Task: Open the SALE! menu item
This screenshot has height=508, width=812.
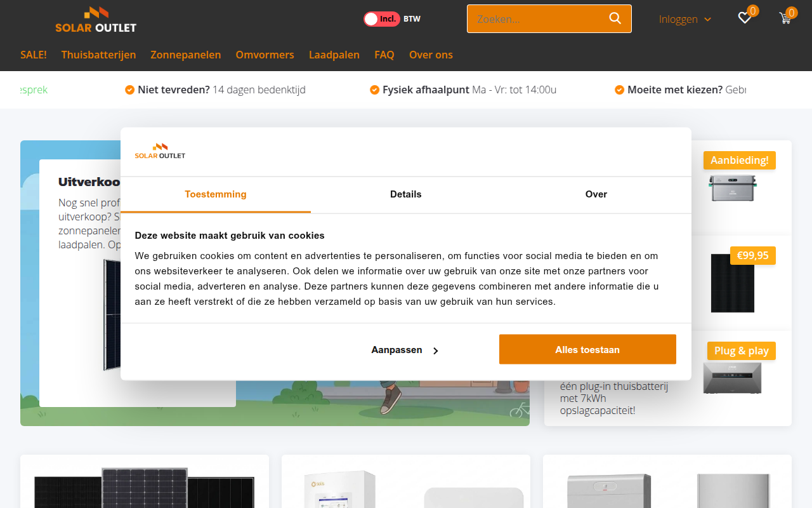Action: click(x=34, y=55)
